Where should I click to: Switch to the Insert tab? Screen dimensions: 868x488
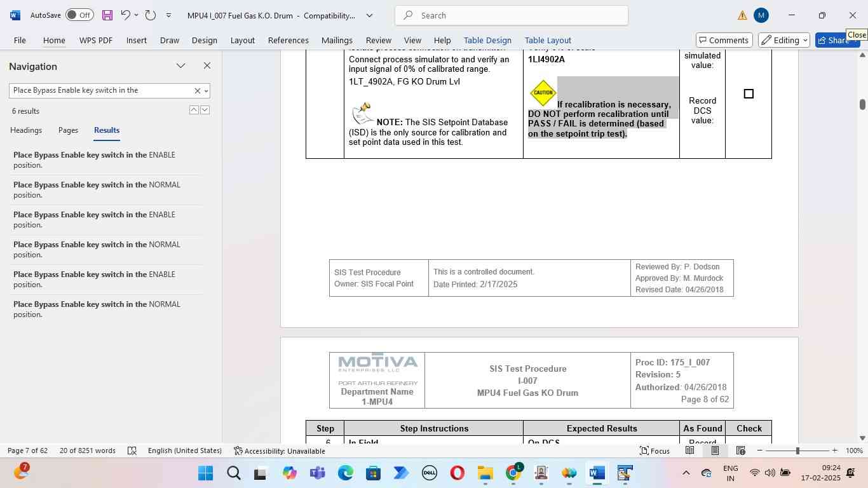pyautogui.click(x=137, y=40)
